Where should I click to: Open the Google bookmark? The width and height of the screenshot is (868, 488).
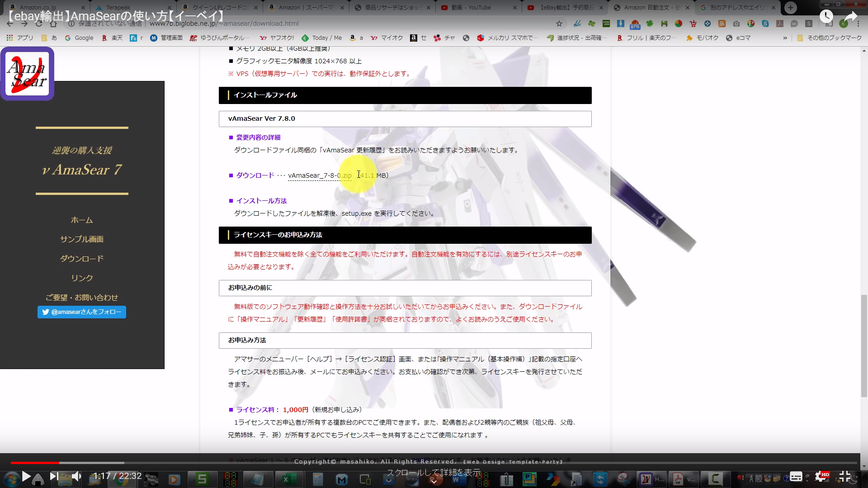click(79, 38)
